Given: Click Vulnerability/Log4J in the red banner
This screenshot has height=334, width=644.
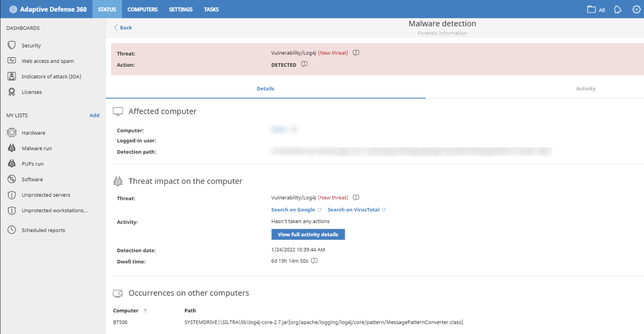Looking at the screenshot, I should pyautogui.click(x=294, y=53).
